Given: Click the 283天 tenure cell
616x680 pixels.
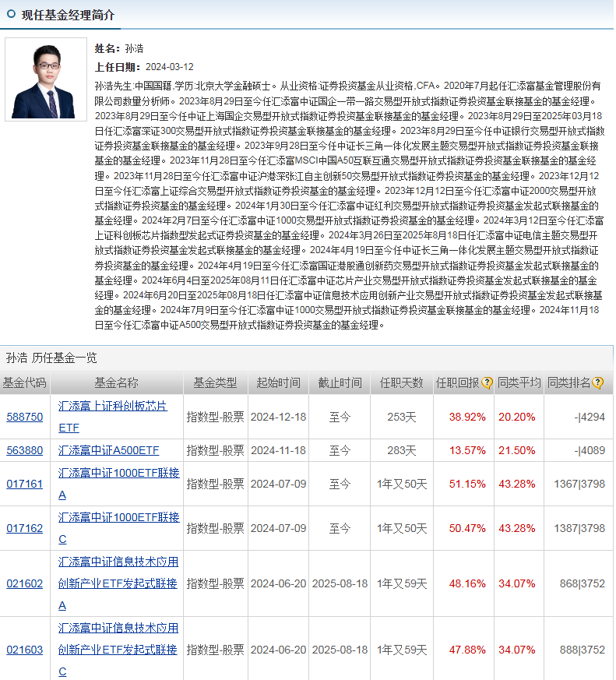Looking at the screenshot, I should click(x=401, y=450).
